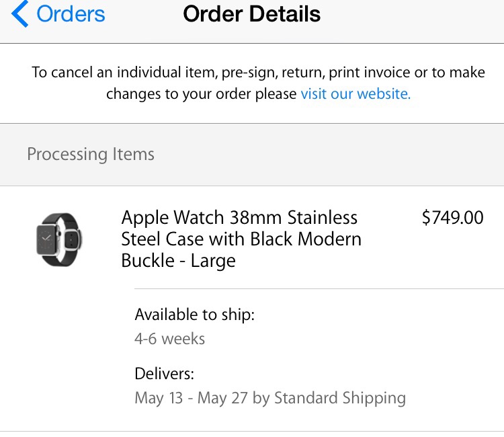
Task: Select the 'Apple Watch 38mm Stainless' title line
Action: 239,218
